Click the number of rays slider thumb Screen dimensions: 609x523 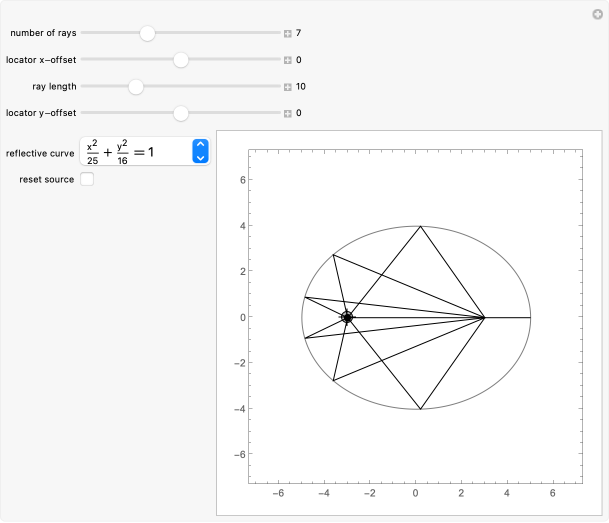click(x=147, y=33)
